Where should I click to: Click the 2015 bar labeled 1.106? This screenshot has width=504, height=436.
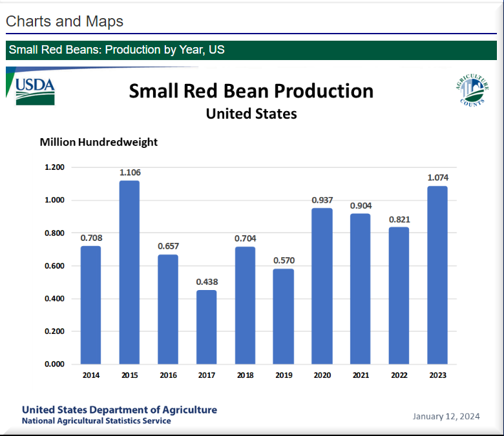click(129, 272)
